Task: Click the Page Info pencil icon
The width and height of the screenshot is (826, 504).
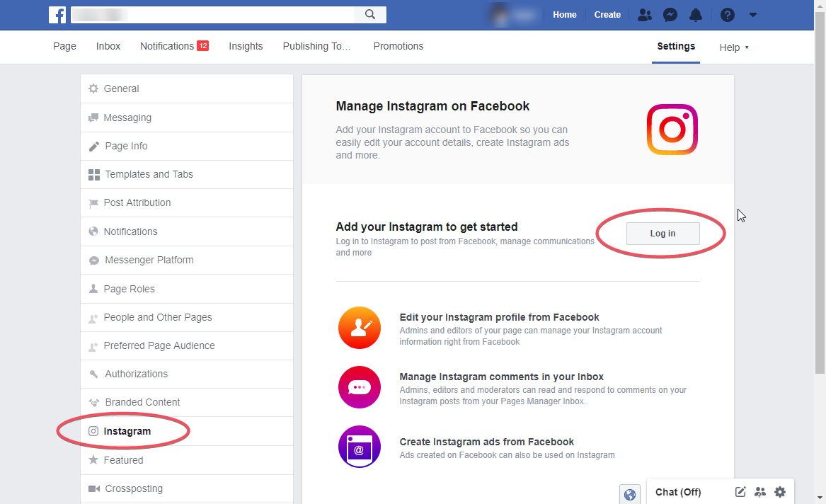Action: coord(93,147)
